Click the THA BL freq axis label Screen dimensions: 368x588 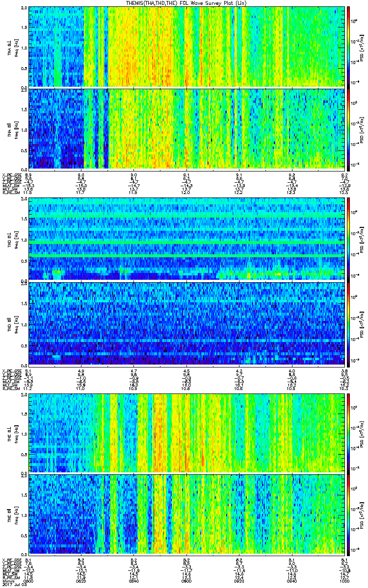(x=16, y=47)
